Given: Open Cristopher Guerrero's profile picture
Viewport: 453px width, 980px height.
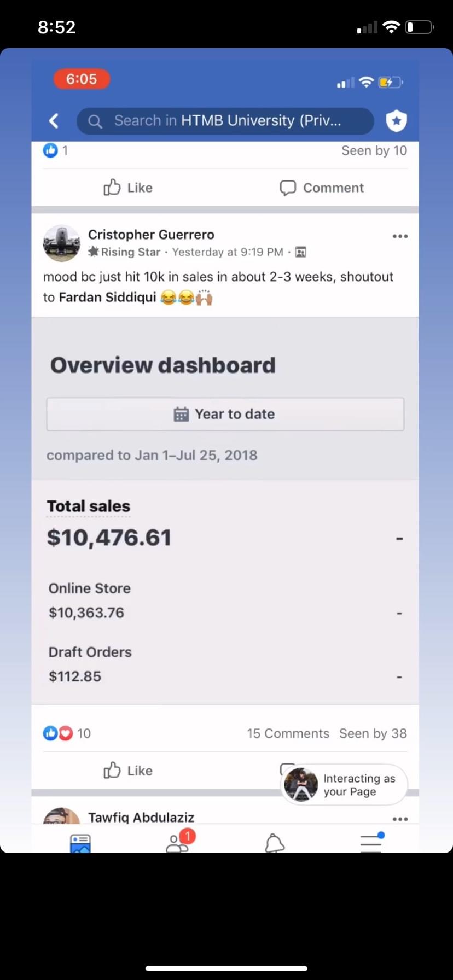Looking at the screenshot, I should (x=61, y=243).
